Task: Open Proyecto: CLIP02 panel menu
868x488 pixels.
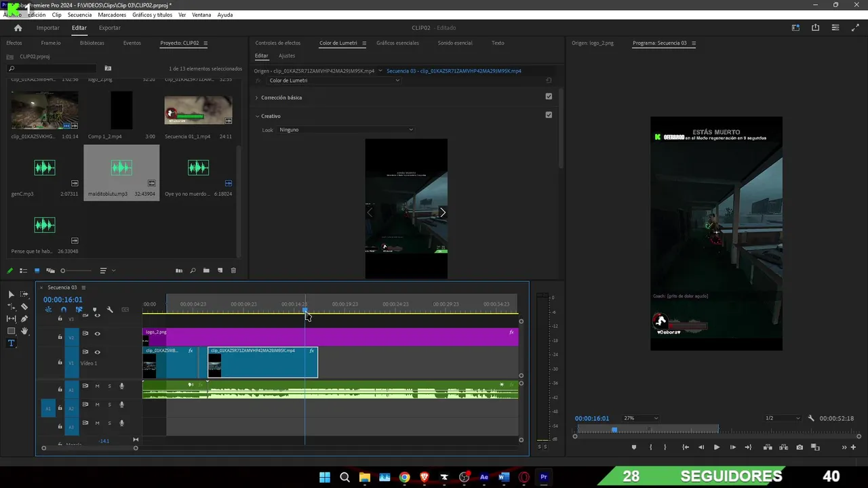Action: pyautogui.click(x=205, y=43)
